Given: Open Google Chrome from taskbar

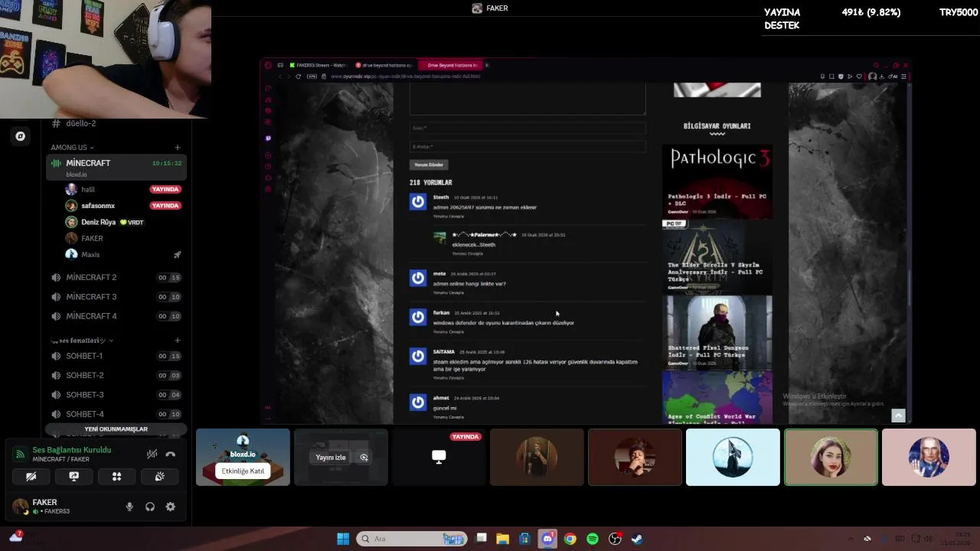Looking at the screenshot, I should (x=570, y=539).
